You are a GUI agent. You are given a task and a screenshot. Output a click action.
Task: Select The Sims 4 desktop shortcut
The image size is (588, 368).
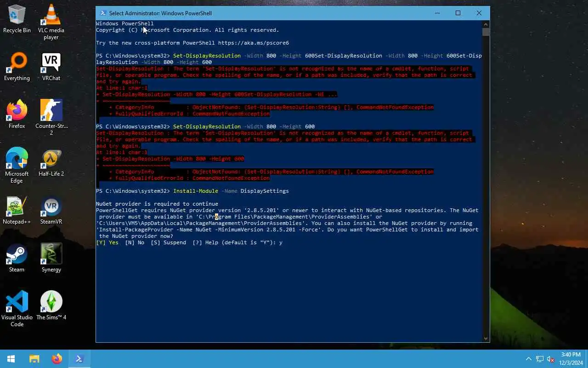tap(51, 306)
